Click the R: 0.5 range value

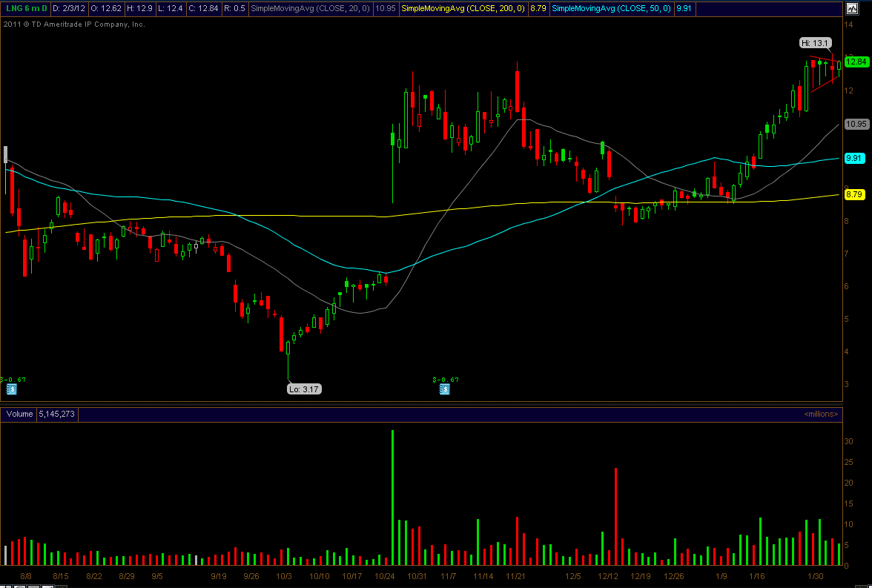click(x=234, y=8)
